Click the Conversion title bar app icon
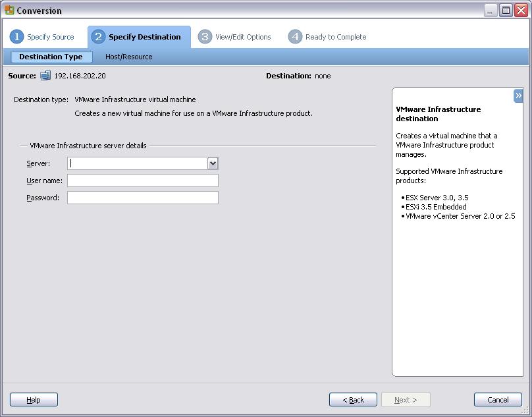532x417 pixels. click(x=9, y=10)
